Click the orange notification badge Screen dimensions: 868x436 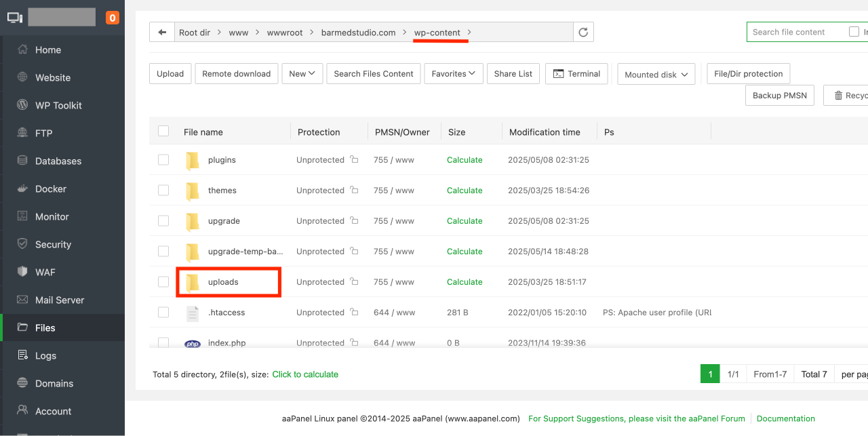tap(113, 18)
